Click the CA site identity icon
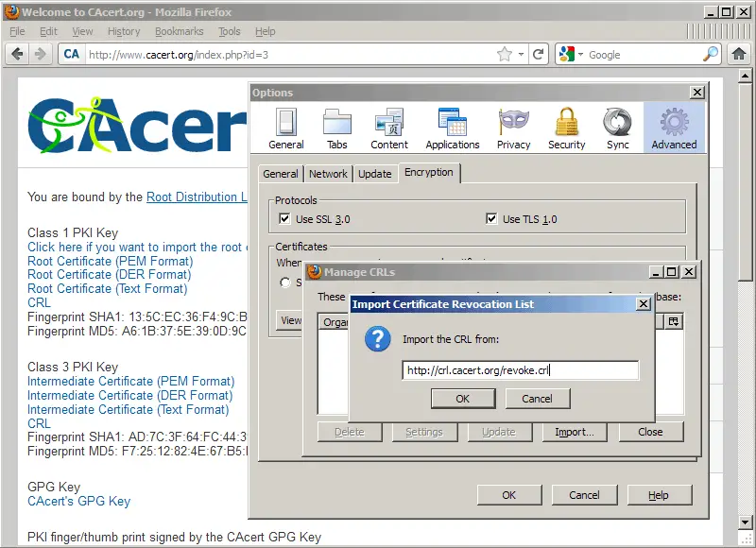 coord(72,54)
